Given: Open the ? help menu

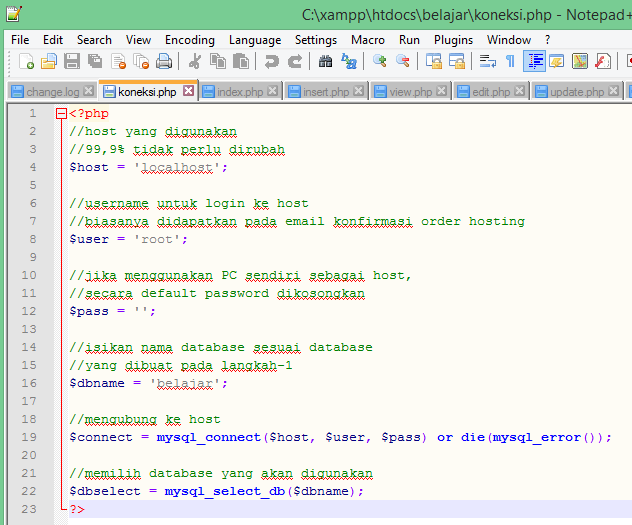Looking at the screenshot, I should click(x=547, y=40).
